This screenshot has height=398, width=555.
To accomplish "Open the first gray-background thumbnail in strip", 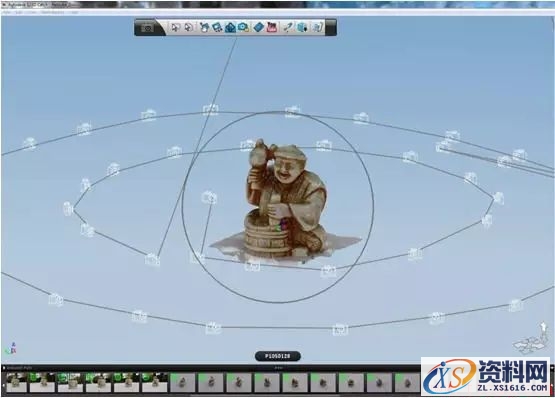I will click(x=183, y=382).
